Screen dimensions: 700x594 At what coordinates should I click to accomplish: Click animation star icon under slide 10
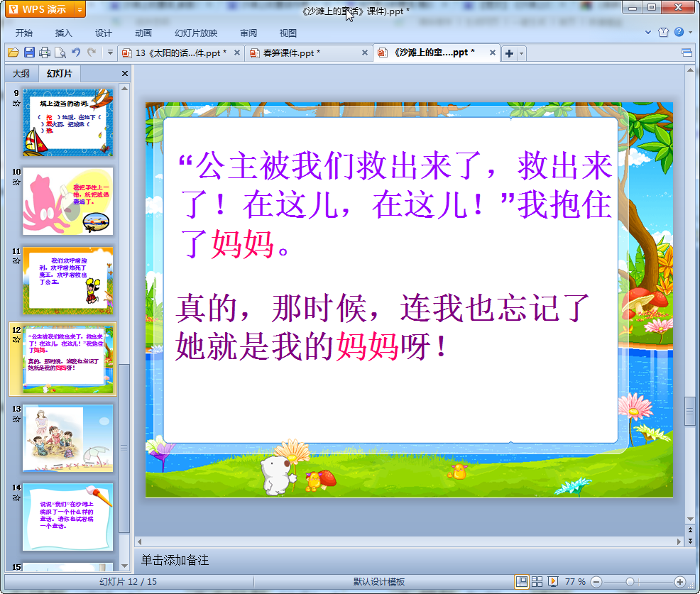(16, 182)
